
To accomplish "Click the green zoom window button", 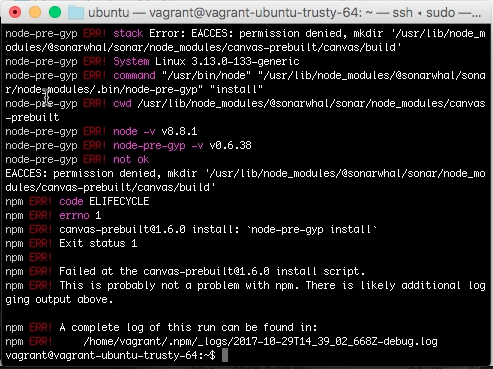I will click(x=55, y=12).
